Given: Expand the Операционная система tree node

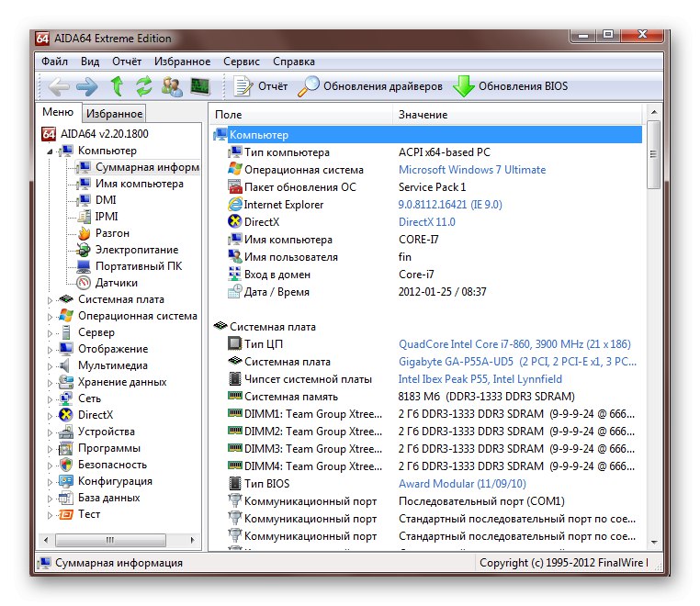Looking at the screenshot, I should [51, 316].
